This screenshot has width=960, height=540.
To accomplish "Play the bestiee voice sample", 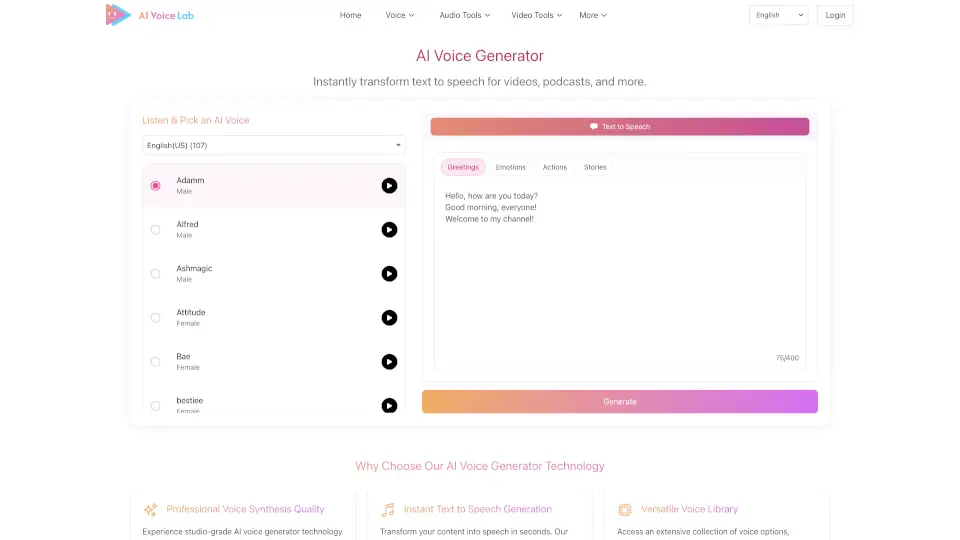I will click(x=389, y=405).
